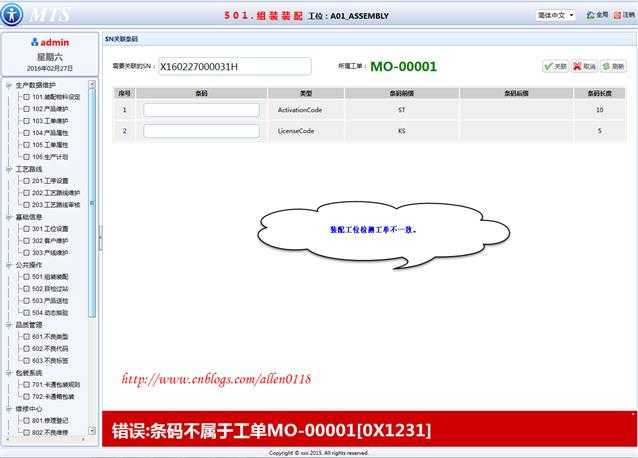
Task: Click barcode input for LicenseCode row
Action: point(201,131)
